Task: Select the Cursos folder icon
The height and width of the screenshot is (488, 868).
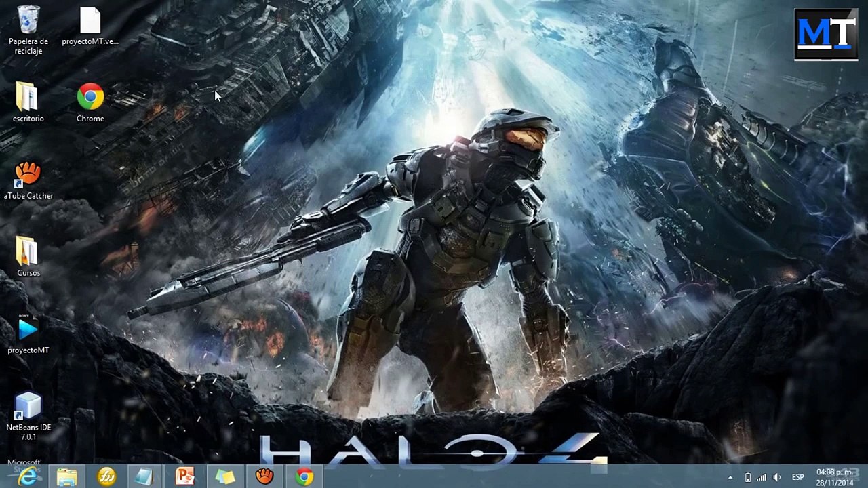Action: coord(28,257)
